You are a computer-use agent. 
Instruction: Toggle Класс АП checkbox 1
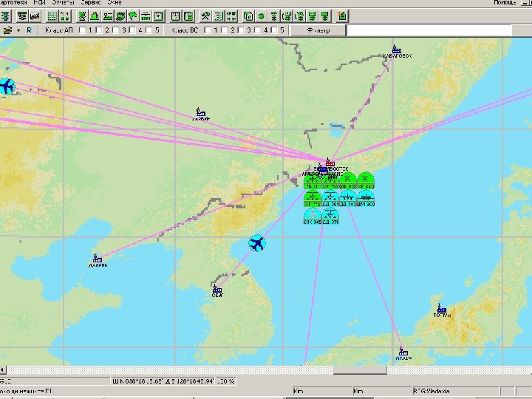pyautogui.click(x=83, y=30)
